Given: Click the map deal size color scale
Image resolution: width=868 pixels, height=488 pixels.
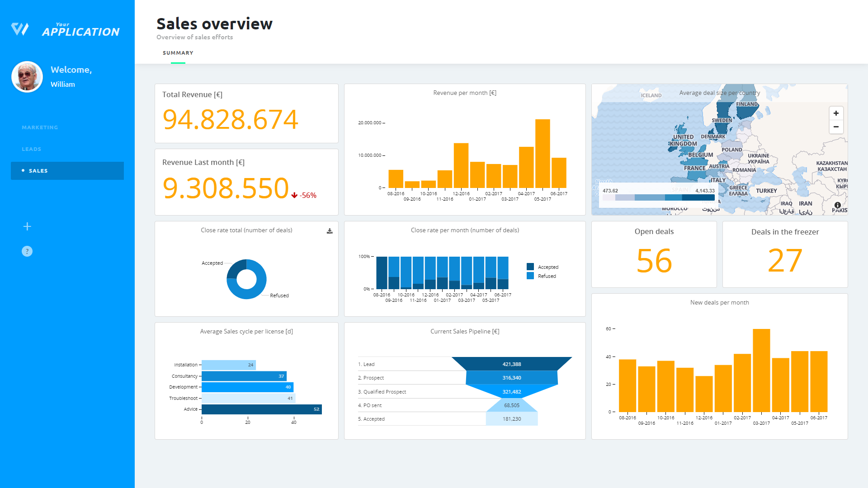Looking at the screenshot, I should [658, 197].
